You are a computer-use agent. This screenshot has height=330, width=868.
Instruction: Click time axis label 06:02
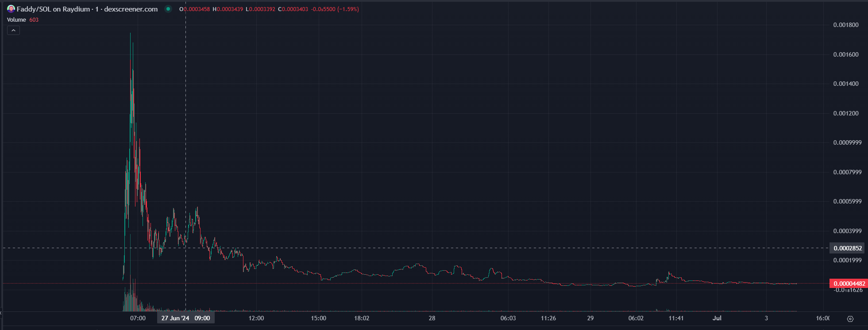(x=636, y=318)
